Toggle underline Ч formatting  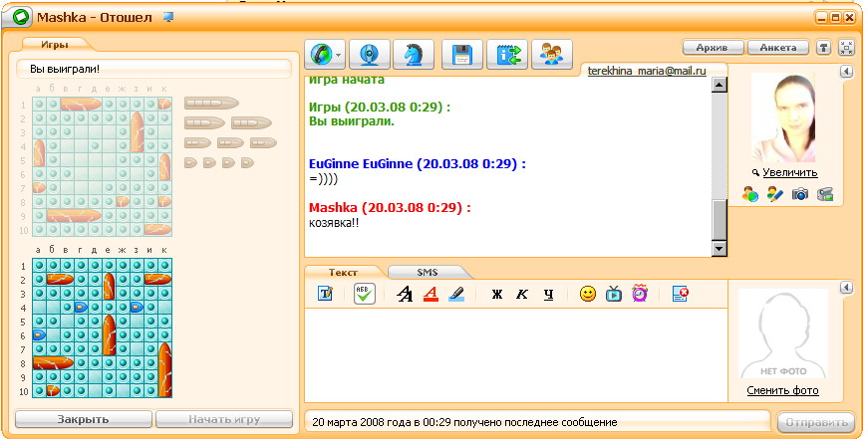[548, 294]
